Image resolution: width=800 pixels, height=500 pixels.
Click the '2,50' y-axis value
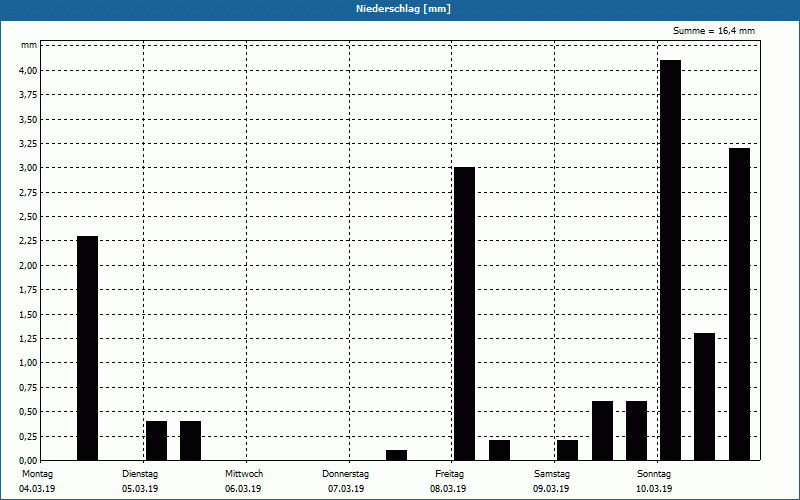tap(29, 216)
